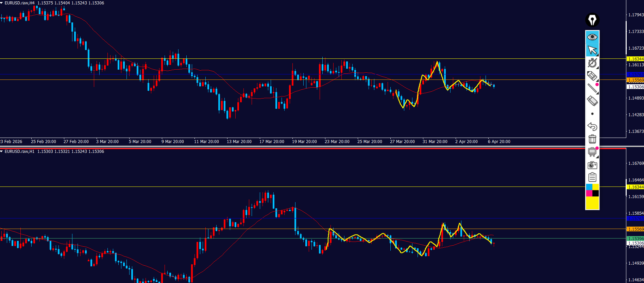This screenshot has width=644, height=283.
Task: Expand the EURUSD.raw,H1 chart dropdown triangle
Action: pos(2,152)
